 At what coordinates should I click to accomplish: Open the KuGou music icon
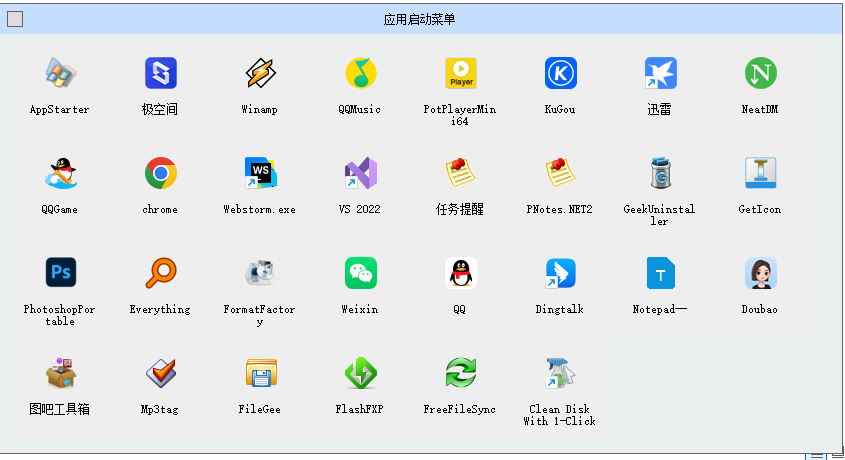click(560, 73)
